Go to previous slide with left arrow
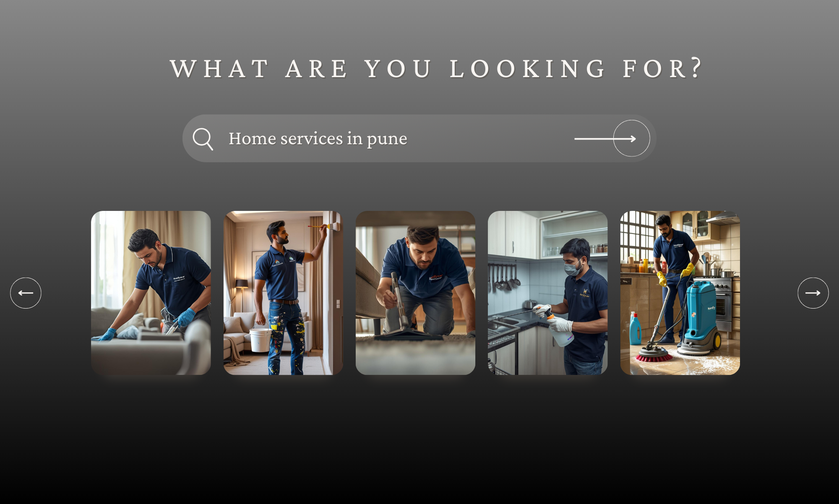 [x=26, y=293]
